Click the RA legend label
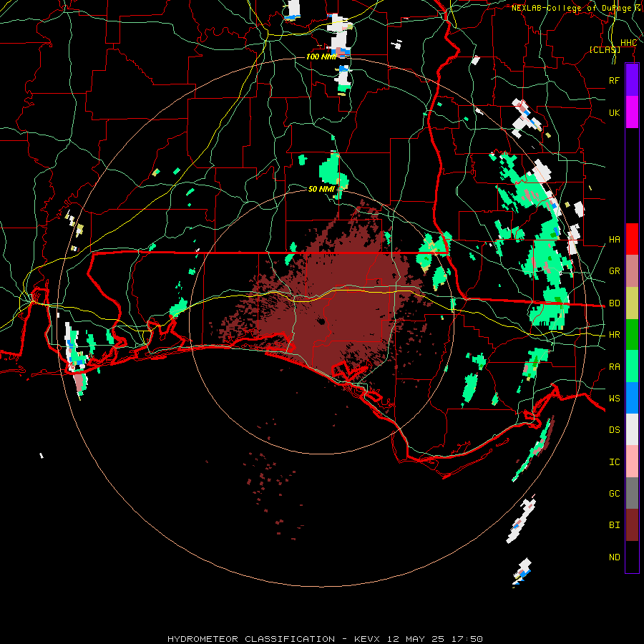The image size is (644, 644). tap(614, 367)
